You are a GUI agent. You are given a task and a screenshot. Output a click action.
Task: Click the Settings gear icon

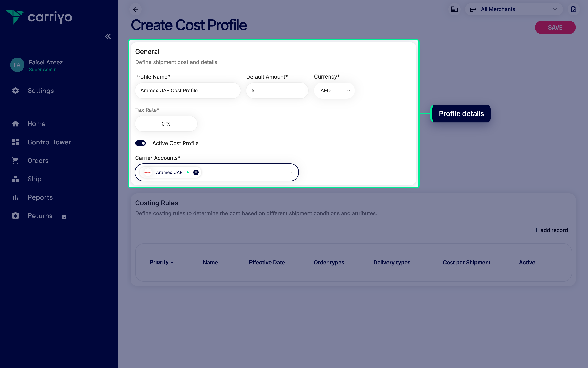[x=16, y=91]
